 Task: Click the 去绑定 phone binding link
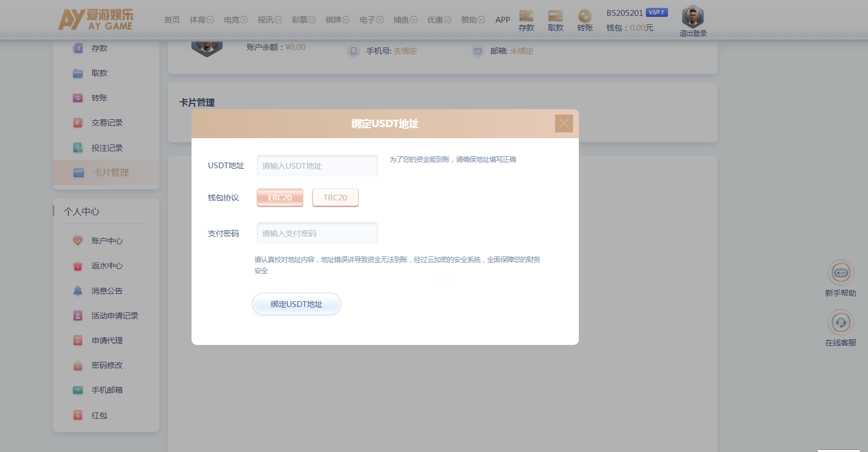coord(405,51)
